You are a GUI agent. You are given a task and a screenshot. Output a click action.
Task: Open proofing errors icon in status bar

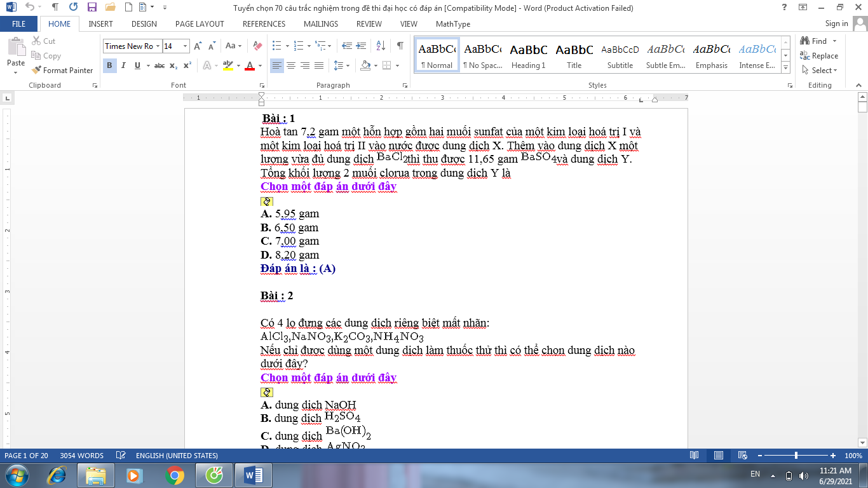click(120, 456)
